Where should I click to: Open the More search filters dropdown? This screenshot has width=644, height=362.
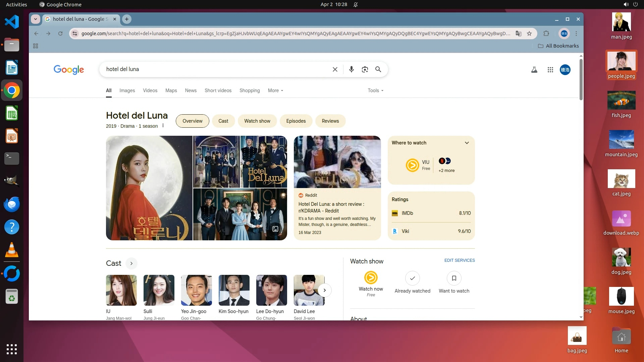point(275,90)
